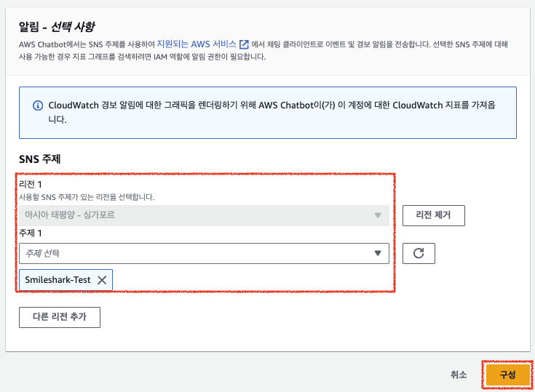Select the Smileshark-Test tag label
This screenshot has height=392, width=535.
tap(58, 280)
